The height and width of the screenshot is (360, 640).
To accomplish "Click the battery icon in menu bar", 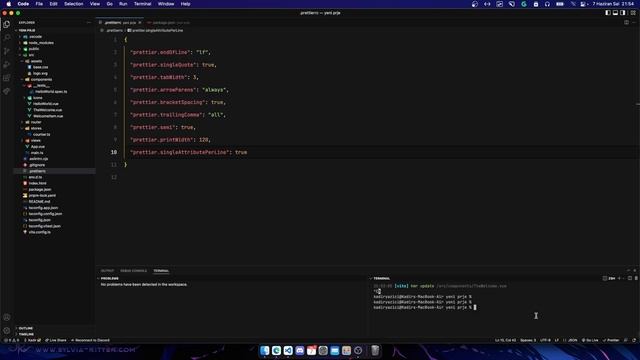I will 560,4.
